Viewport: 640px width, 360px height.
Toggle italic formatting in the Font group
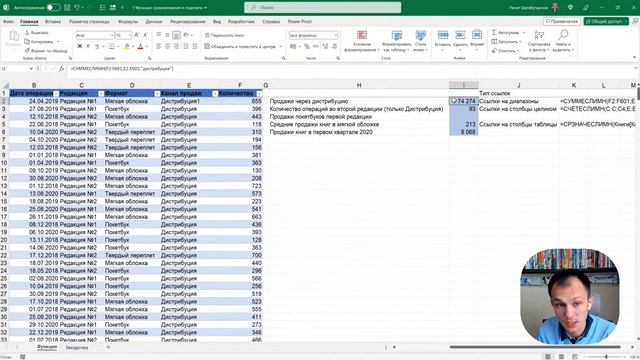click(x=88, y=47)
